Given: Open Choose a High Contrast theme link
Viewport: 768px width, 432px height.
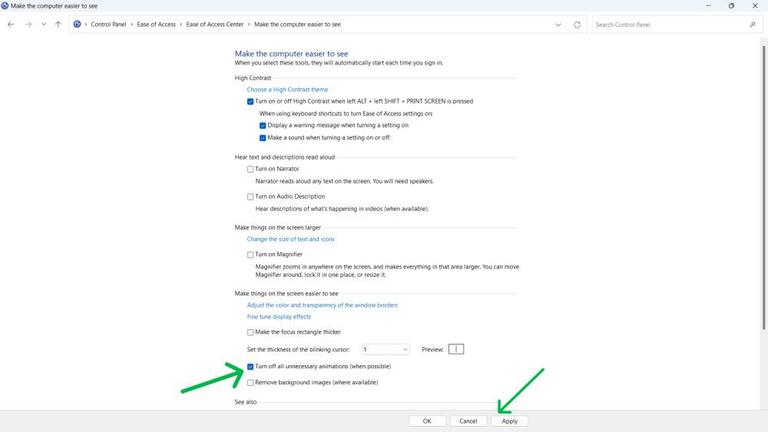Looking at the screenshot, I should pyautogui.click(x=288, y=90).
